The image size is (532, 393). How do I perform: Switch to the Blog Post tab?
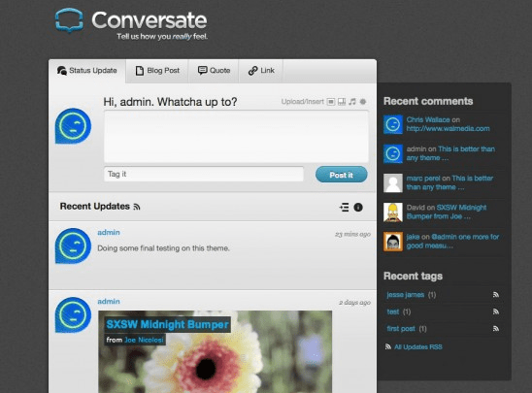pos(157,71)
